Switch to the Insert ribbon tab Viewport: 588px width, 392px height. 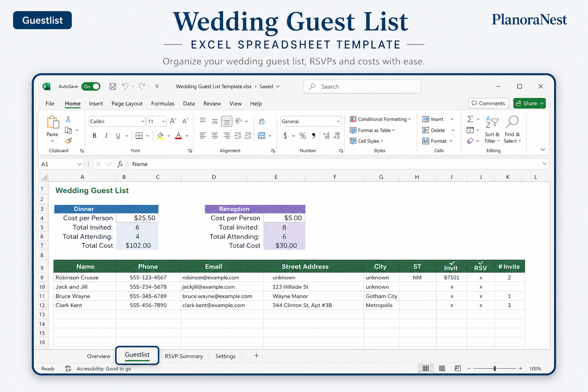pyautogui.click(x=96, y=103)
